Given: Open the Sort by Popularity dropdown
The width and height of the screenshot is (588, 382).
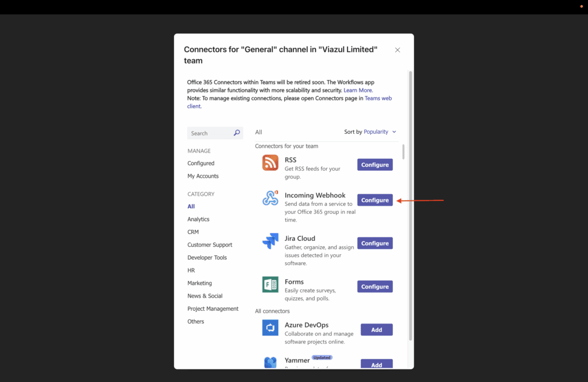Looking at the screenshot, I should [x=380, y=132].
